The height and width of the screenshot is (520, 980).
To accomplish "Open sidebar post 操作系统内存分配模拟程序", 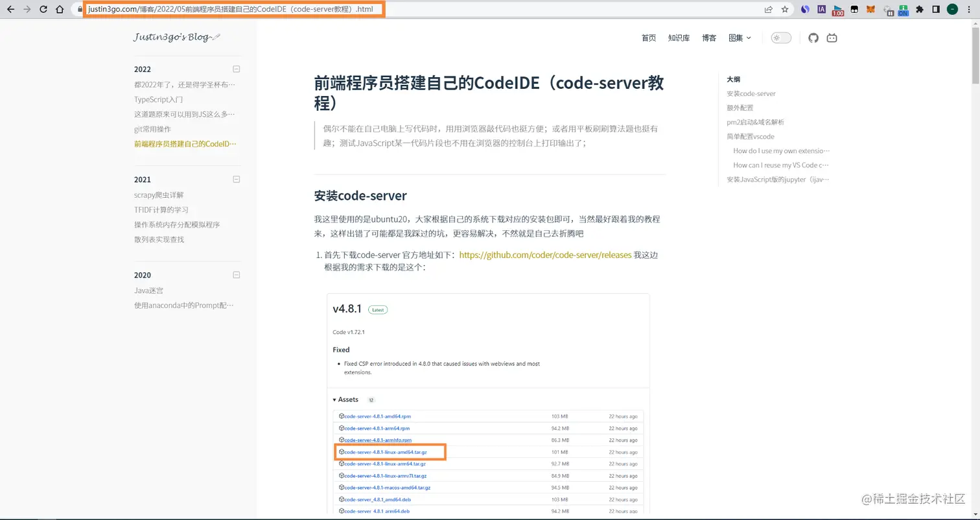I will tap(177, 224).
